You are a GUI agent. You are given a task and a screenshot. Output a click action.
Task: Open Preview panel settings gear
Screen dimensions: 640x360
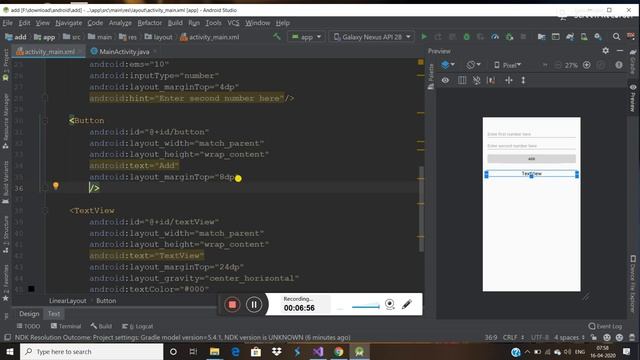605,51
